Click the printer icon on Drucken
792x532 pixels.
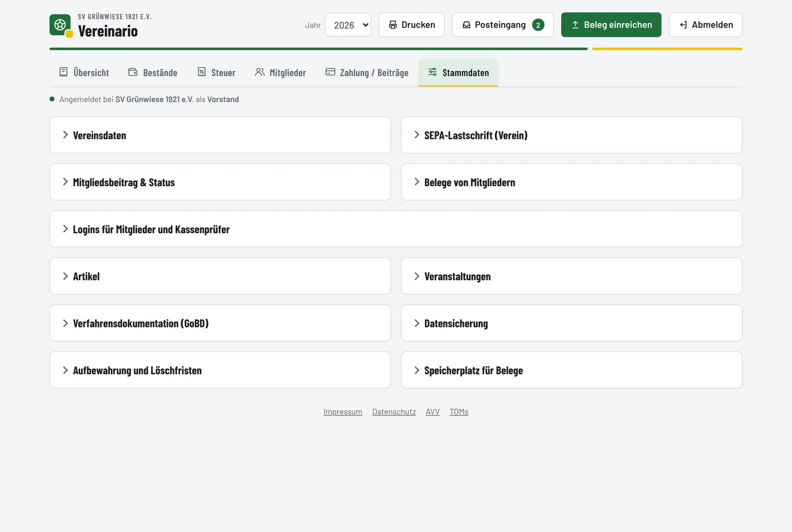[x=393, y=25]
